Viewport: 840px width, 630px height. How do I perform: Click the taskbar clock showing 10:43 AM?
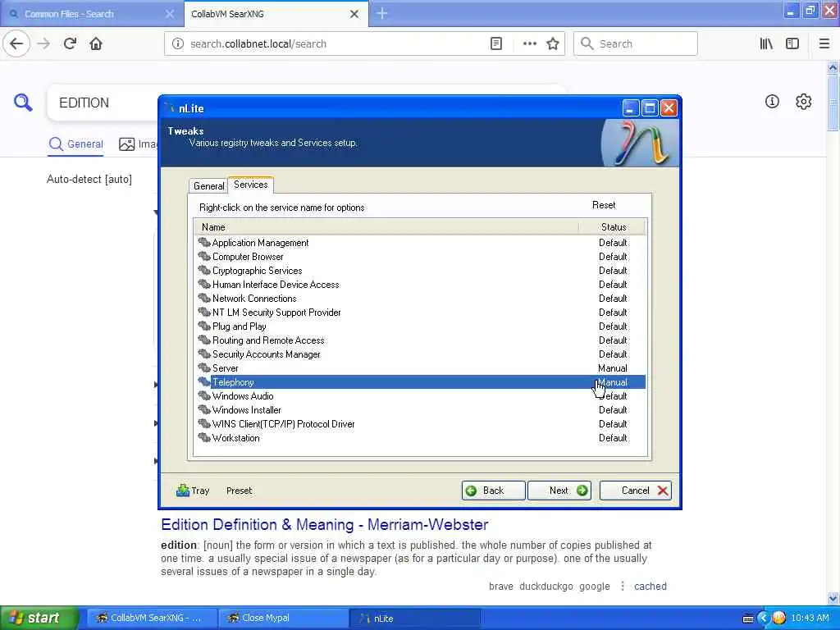tap(810, 618)
